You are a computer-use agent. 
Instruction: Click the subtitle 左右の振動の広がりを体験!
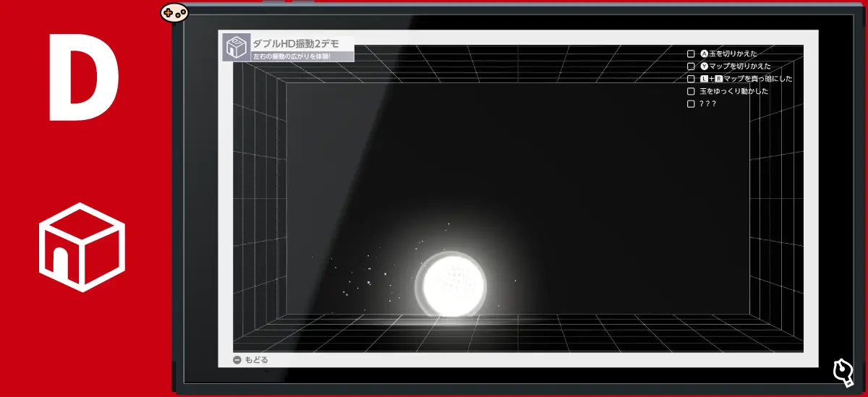[x=292, y=56]
